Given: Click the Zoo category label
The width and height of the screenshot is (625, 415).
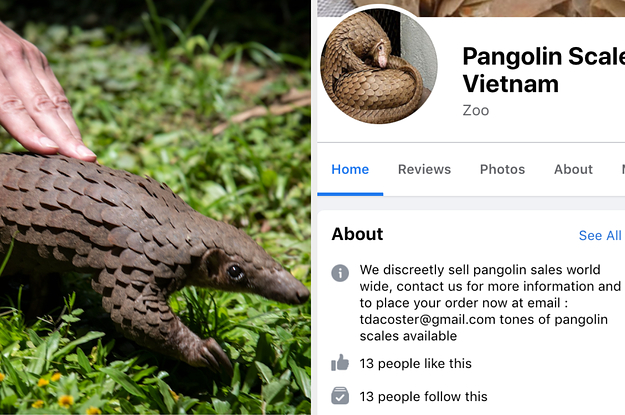Looking at the screenshot, I should point(476,110).
